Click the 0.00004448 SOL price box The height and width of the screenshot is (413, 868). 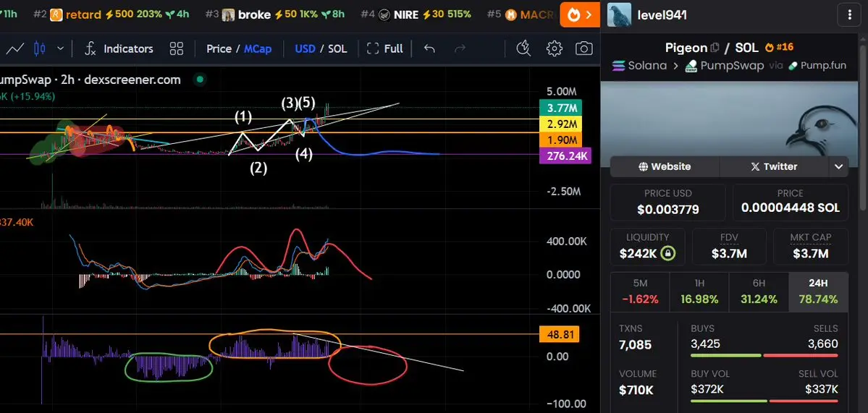click(790, 203)
